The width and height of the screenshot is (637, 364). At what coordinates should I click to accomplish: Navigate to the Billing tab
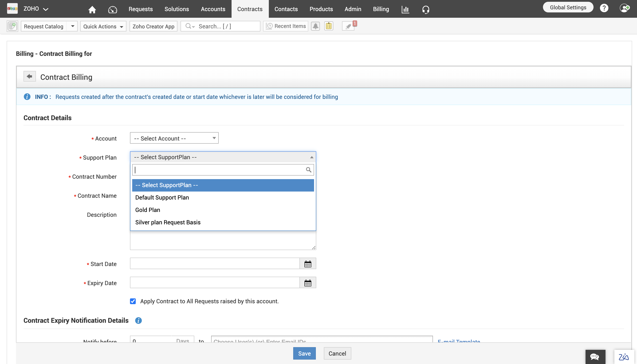(380, 8)
